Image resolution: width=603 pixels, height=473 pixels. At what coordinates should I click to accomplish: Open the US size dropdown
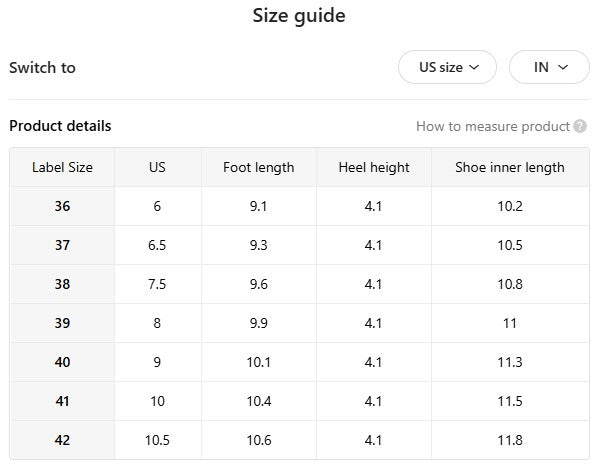pyautogui.click(x=447, y=68)
